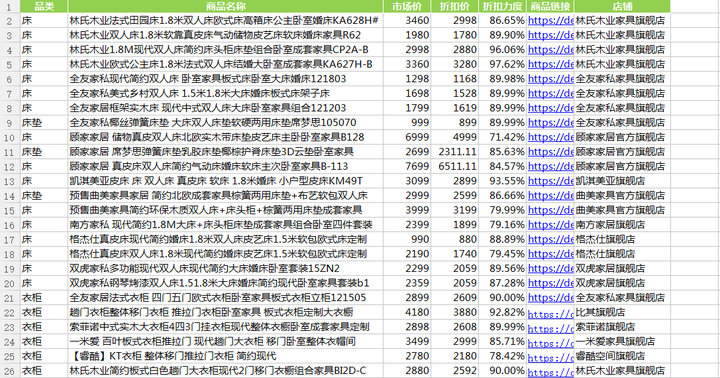This screenshot has height=378, width=720.
Task: Click the 【睿酷】KT衣柜 product name
Action: 173,356
